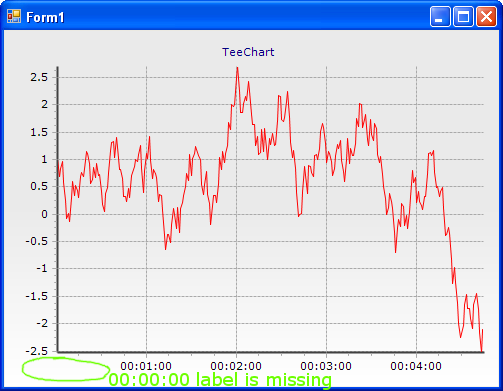Click the 0.5 left axis label
503x391 pixels.
(39, 186)
